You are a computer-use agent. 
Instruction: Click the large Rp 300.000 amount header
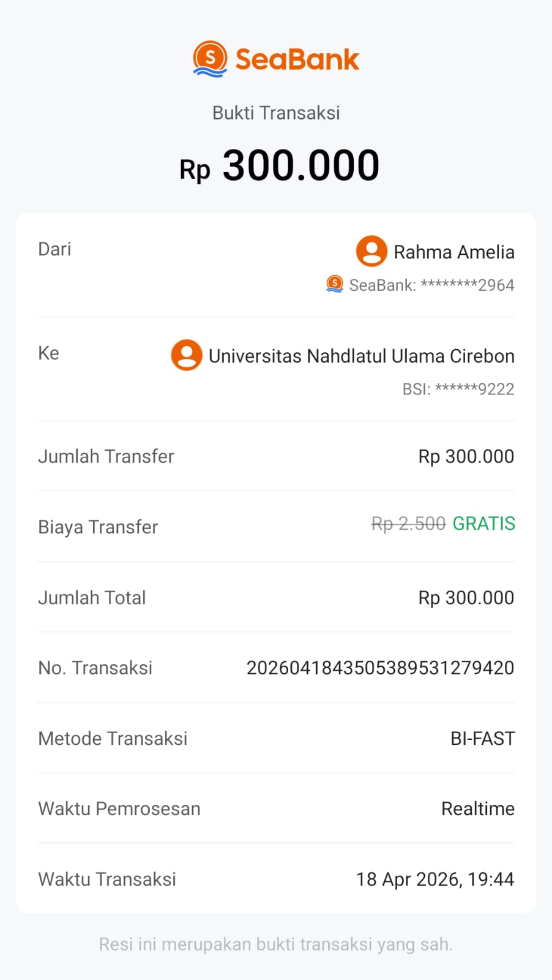(279, 166)
